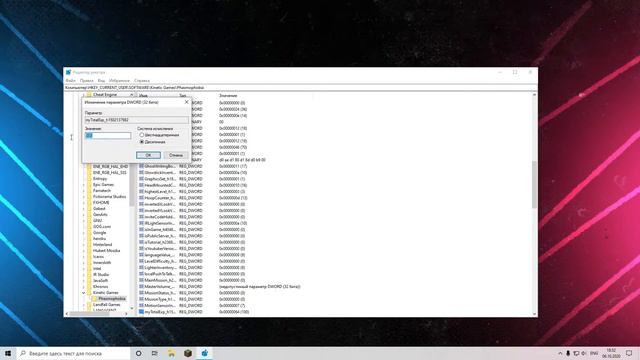
Task: Open Cortana from the taskbar
Action: pos(138,353)
